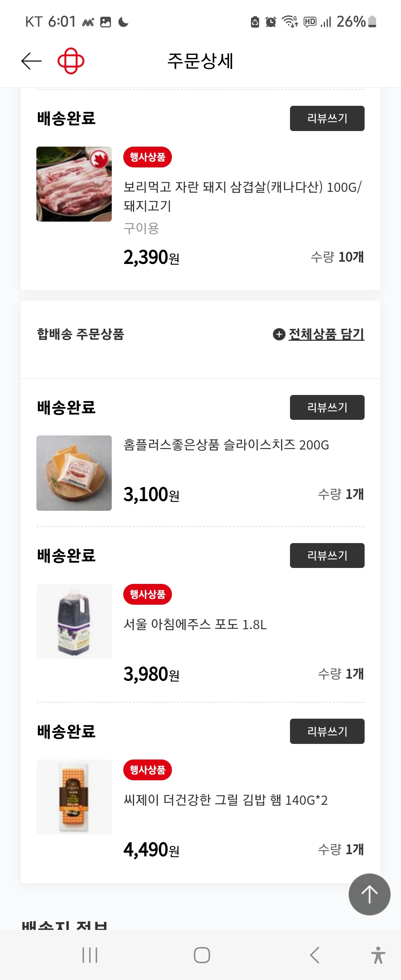Tap the red Homeplus logo icon

[71, 61]
